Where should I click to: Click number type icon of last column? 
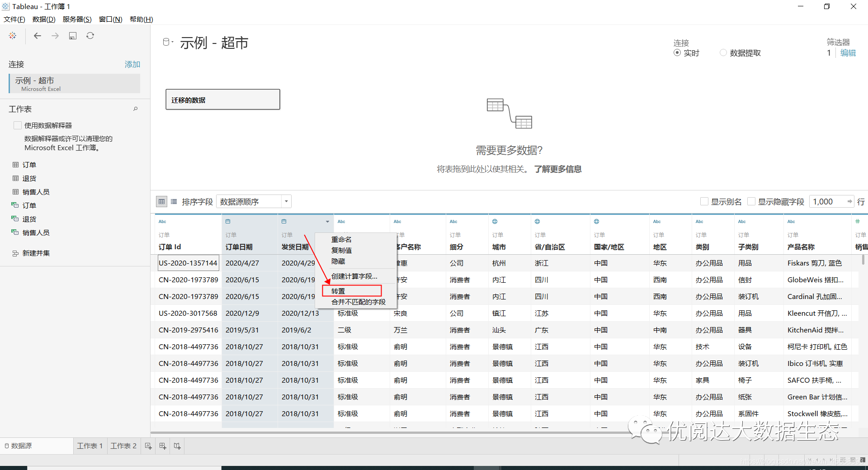(858, 221)
